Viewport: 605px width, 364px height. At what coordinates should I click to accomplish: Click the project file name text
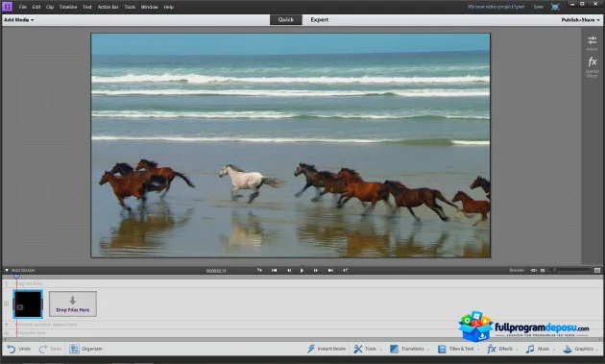coord(496,7)
